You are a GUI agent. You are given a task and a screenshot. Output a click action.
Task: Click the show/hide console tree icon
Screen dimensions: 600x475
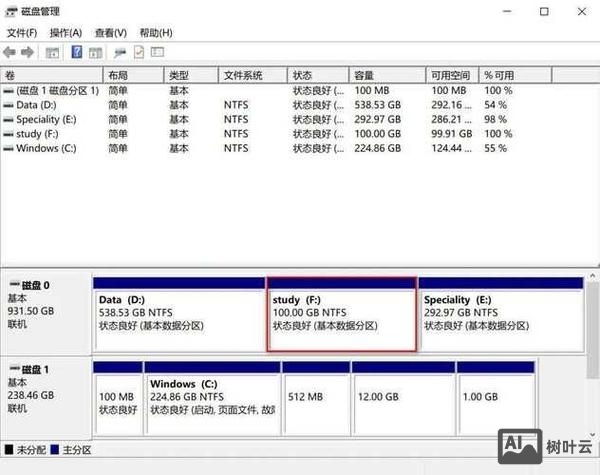point(52,52)
